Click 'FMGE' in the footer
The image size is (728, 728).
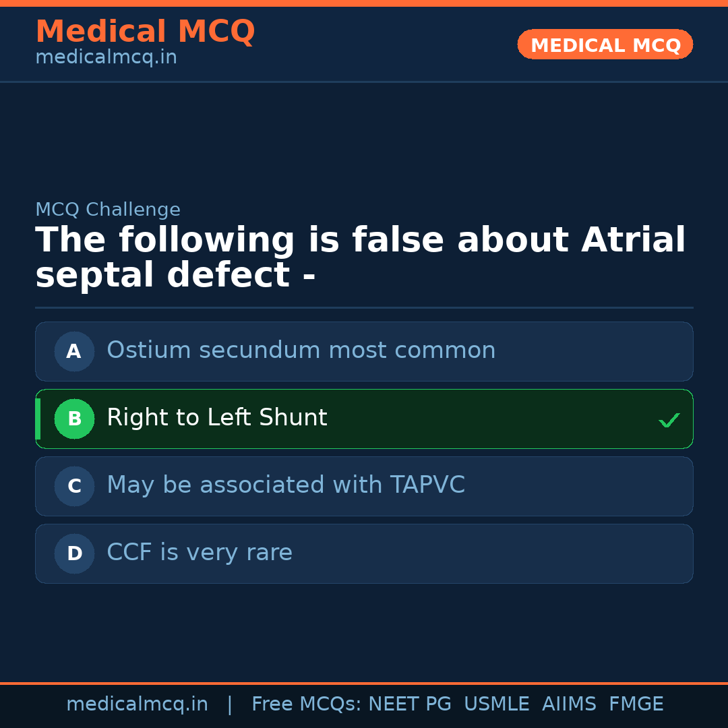[636, 704]
